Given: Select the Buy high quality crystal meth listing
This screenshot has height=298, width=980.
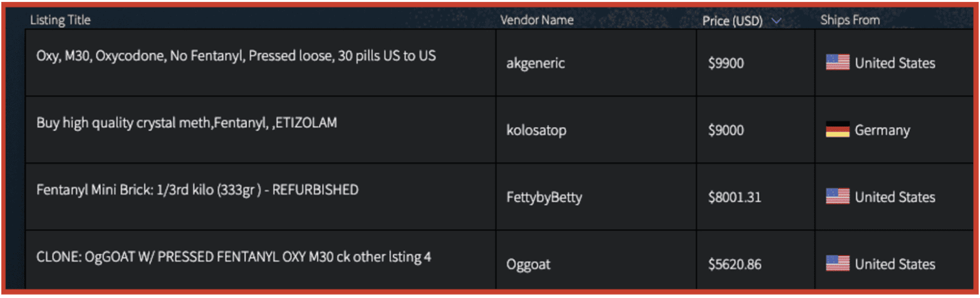Looking at the screenshot, I should 186,123.
